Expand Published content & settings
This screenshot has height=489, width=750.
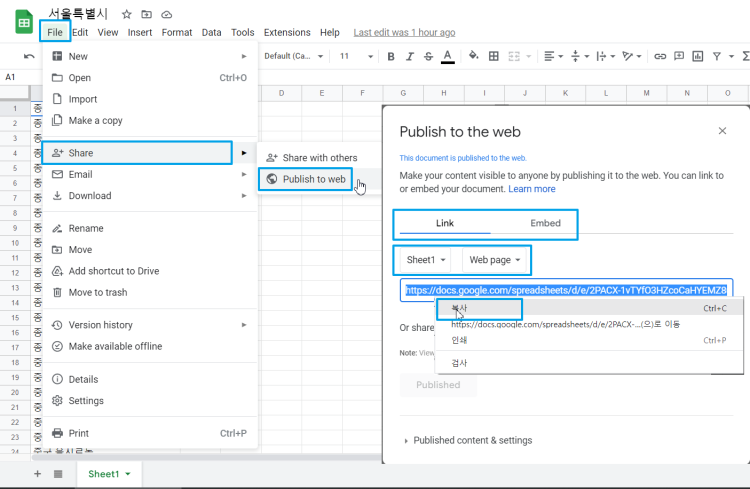tap(468, 440)
